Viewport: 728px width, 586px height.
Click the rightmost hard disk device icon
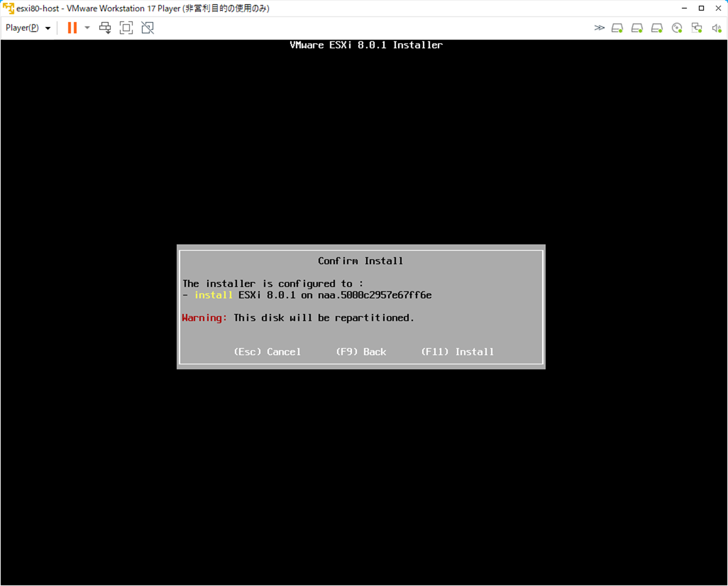click(657, 28)
